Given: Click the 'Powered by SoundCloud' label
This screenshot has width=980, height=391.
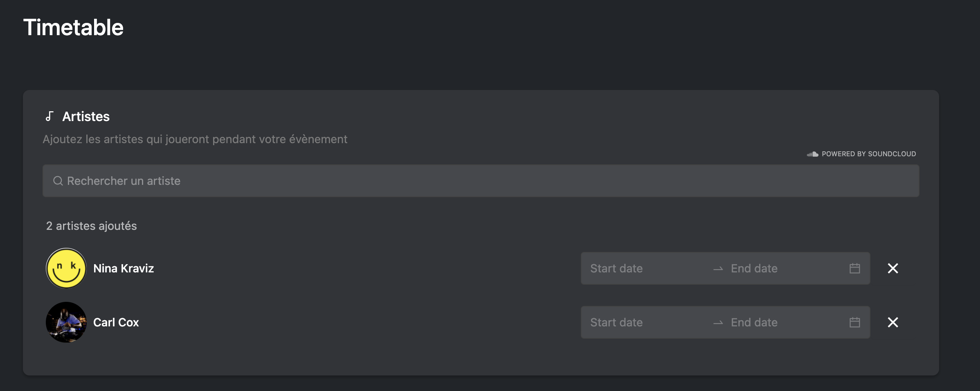Looking at the screenshot, I should pos(869,154).
